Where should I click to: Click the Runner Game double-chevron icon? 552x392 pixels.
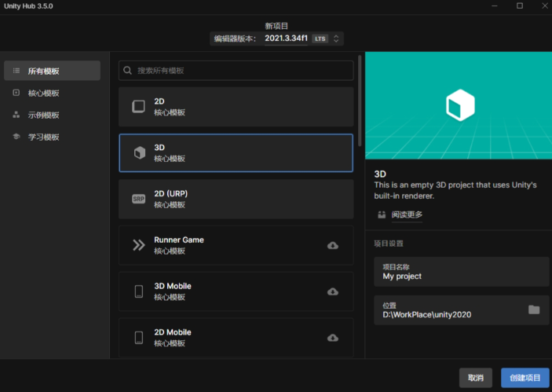(x=139, y=245)
